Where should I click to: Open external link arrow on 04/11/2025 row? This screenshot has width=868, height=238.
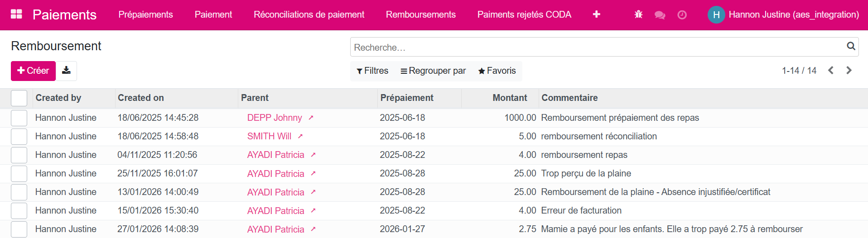pyautogui.click(x=313, y=155)
